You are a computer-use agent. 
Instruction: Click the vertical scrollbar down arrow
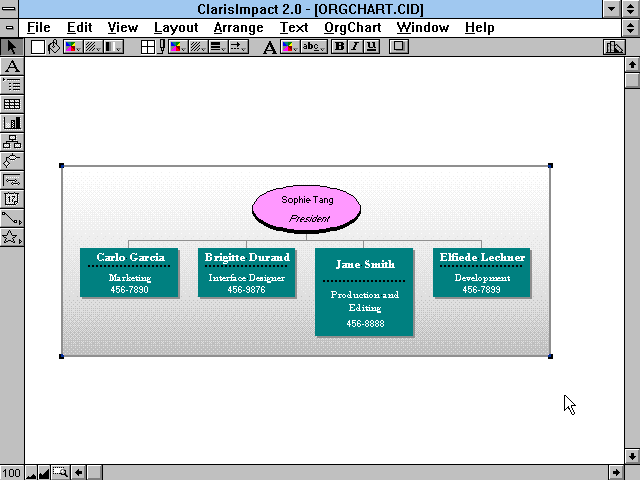click(x=632, y=456)
